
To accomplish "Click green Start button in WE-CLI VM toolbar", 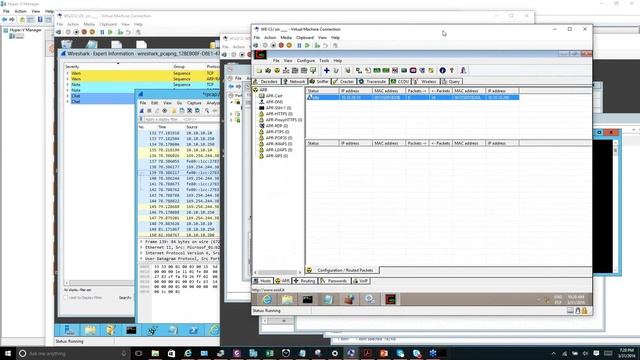I will (307, 45).
